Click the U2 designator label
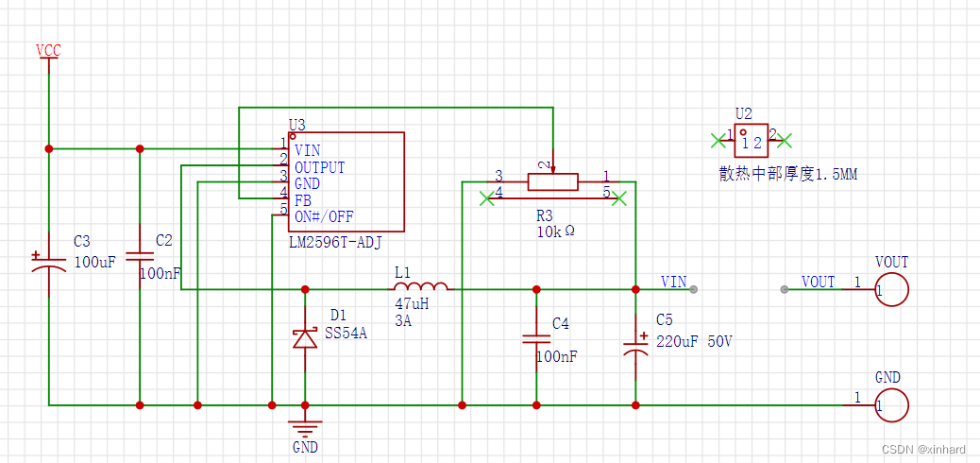 click(744, 114)
